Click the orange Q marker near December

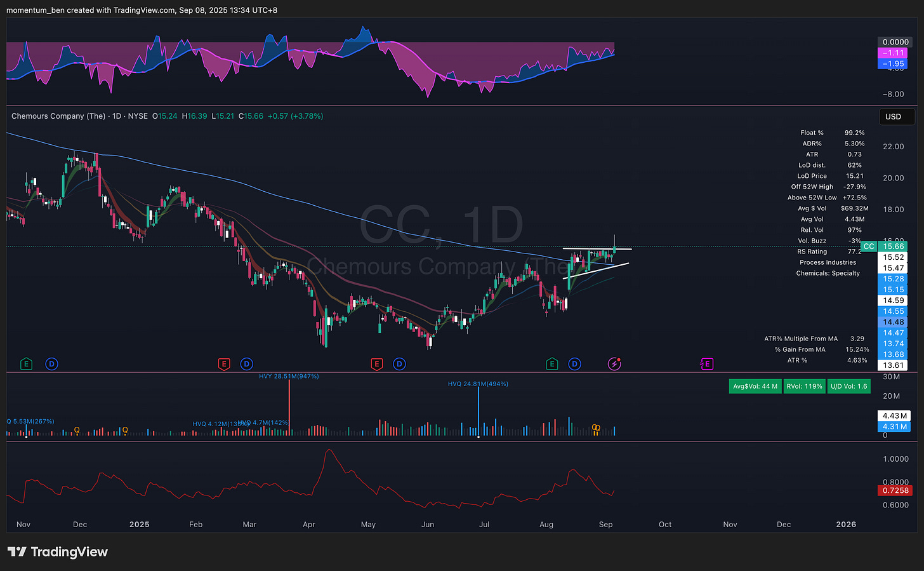[x=77, y=430]
